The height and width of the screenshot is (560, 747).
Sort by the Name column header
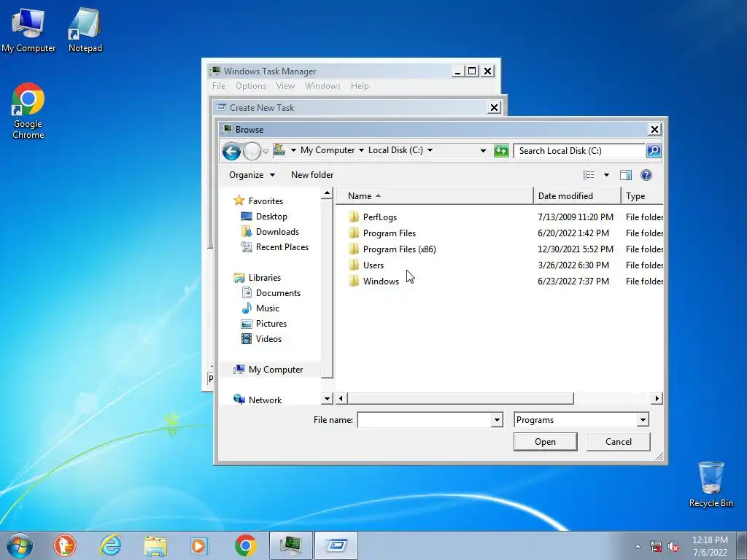click(435, 196)
